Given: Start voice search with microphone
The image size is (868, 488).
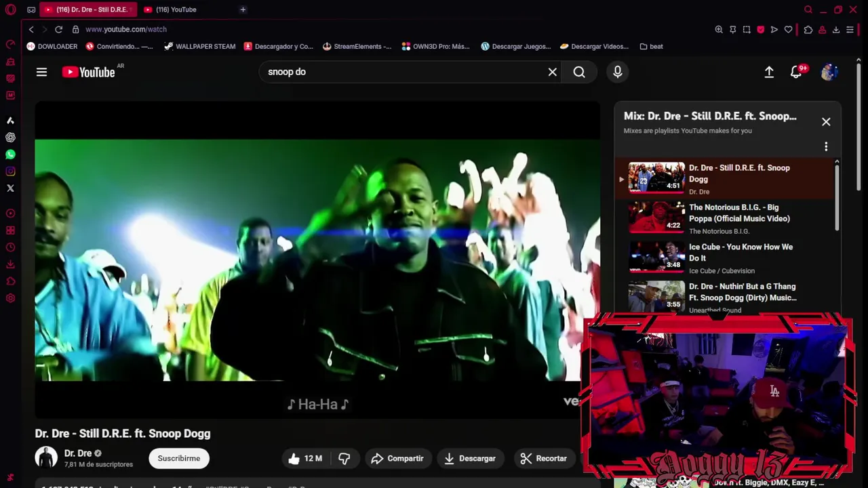Looking at the screenshot, I should [x=618, y=72].
